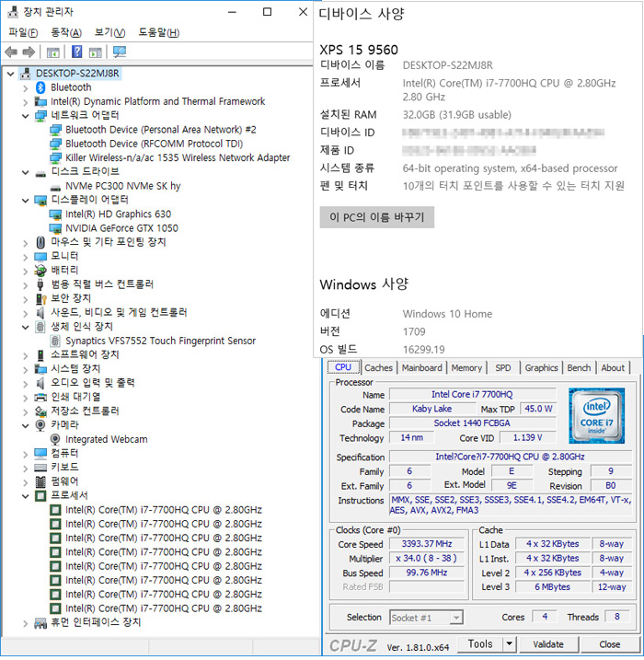
Task: Select the NVIDIA GeForce GTX 1050 adapter icon
Action: click(x=55, y=228)
